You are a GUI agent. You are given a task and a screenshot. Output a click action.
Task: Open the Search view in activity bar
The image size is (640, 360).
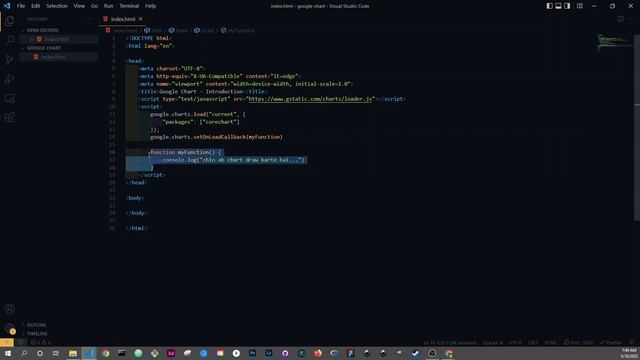tap(10, 40)
